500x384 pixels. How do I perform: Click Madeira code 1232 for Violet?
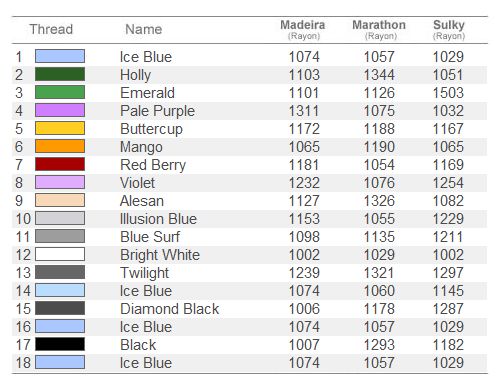[x=304, y=183]
